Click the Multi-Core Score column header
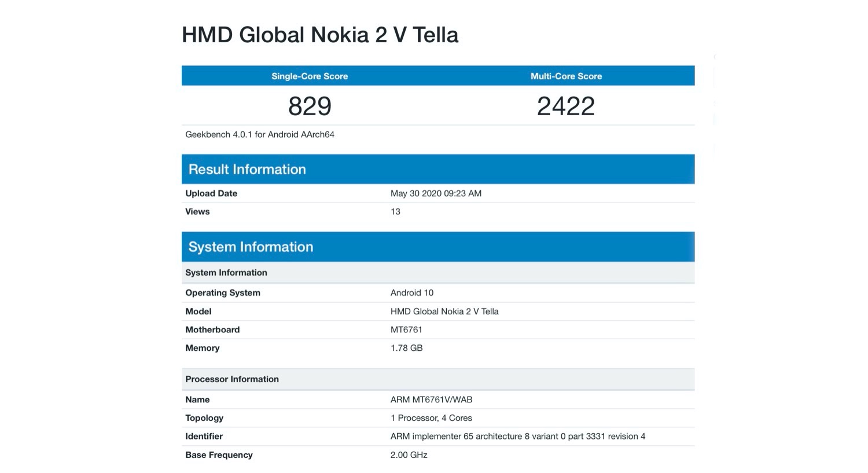 point(566,76)
